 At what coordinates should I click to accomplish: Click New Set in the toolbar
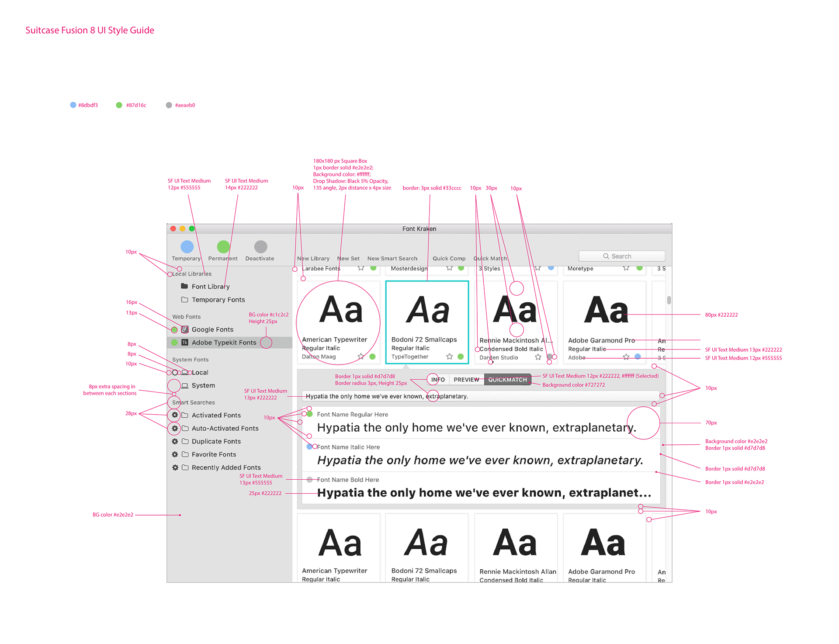(x=348, y=259)
